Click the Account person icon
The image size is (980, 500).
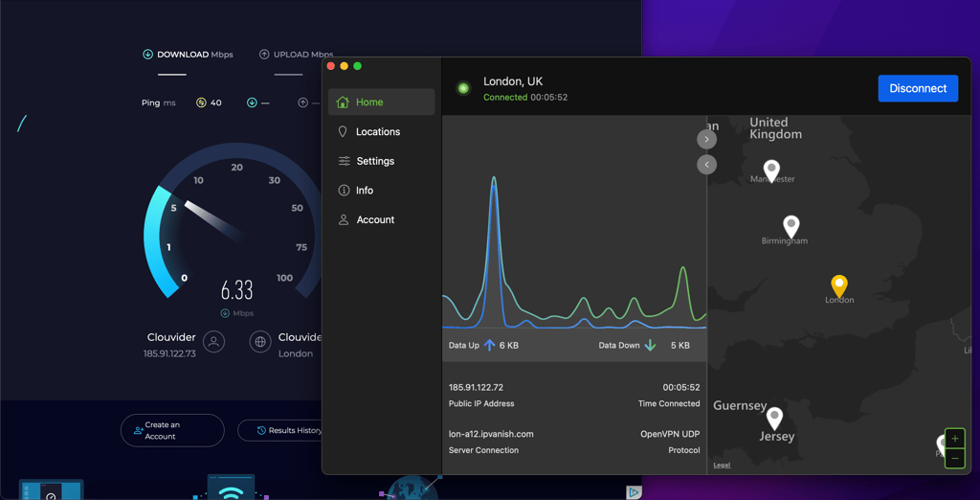[344, 219]
